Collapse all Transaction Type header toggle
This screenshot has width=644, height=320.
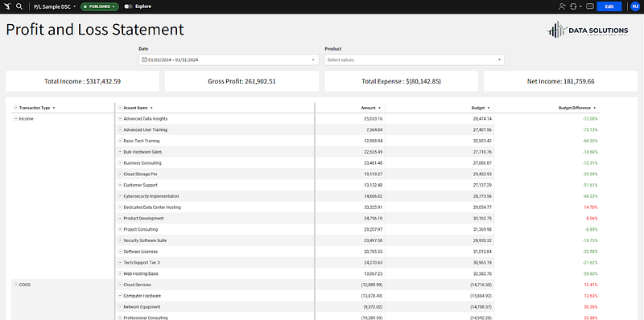pos(15,108)
